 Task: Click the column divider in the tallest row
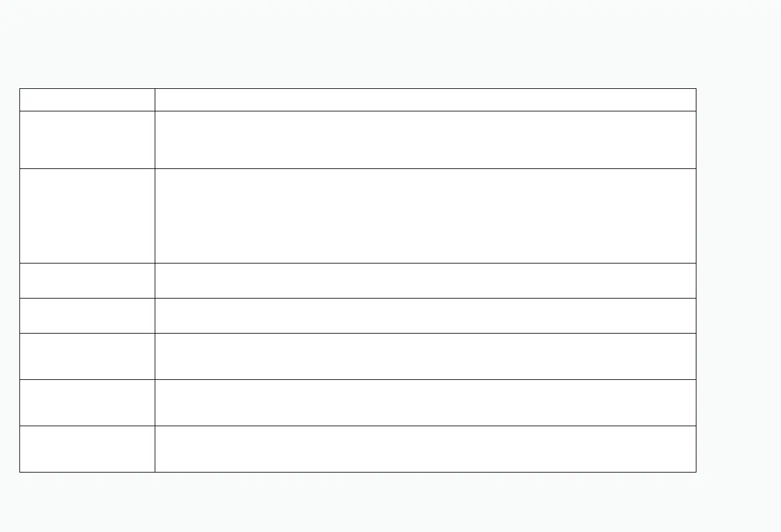click(x=155, y=215)
